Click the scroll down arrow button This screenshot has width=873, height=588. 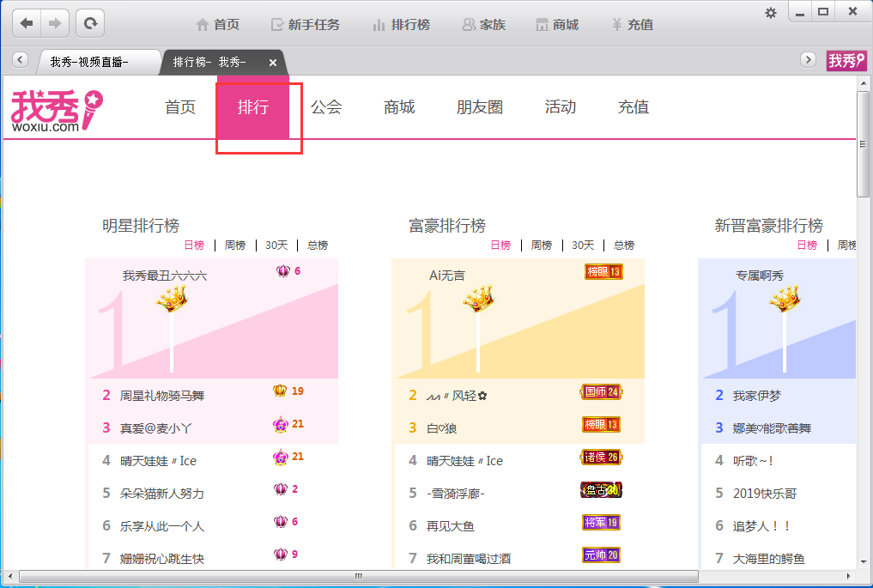863,562
